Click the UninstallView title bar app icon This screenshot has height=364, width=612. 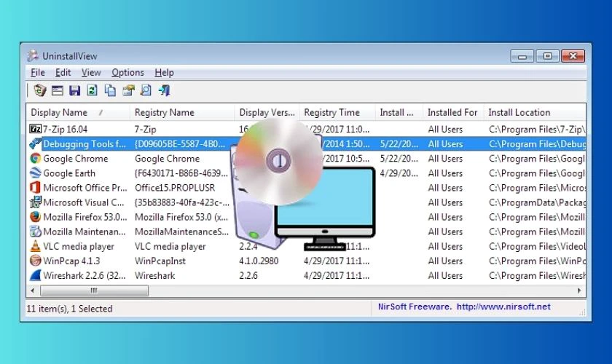pos(34,56)
